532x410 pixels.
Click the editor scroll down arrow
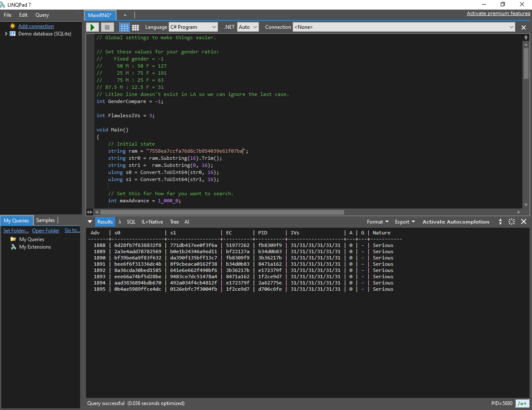point(526,205)
